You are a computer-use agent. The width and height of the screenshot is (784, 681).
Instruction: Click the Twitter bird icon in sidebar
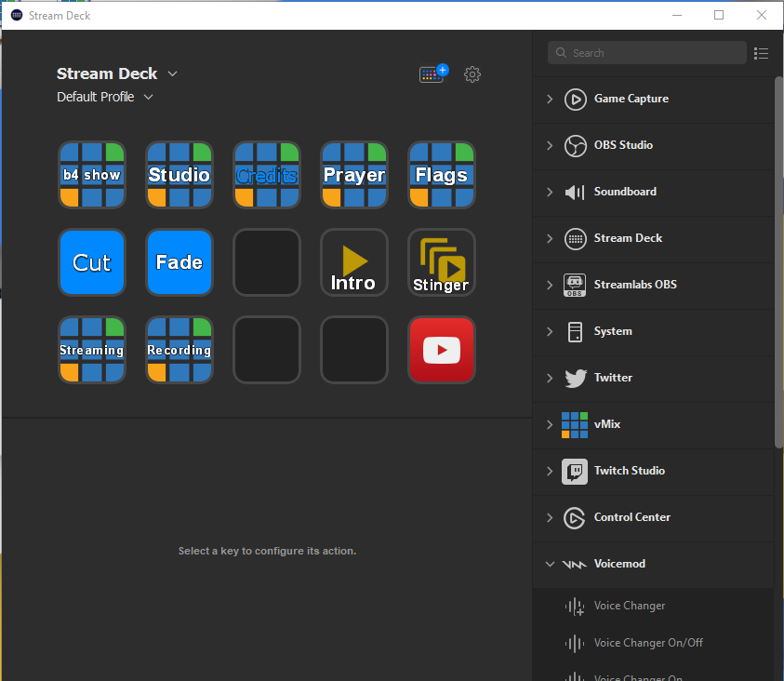coord(574,378)
